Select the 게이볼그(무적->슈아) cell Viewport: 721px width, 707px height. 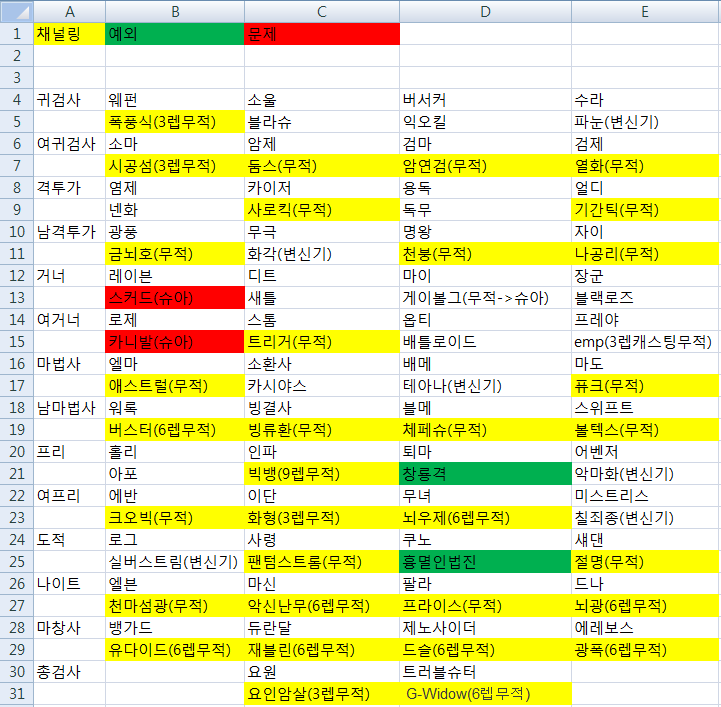click(x=485, y=297)
